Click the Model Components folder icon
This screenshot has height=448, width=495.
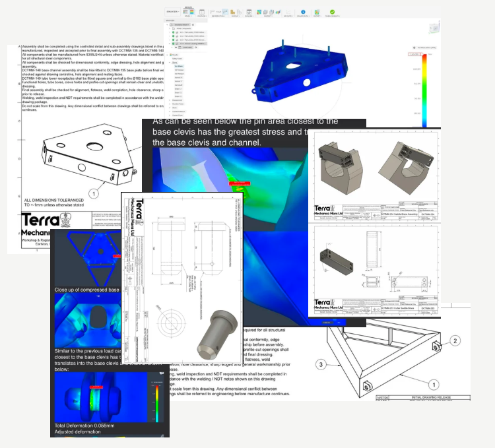[174, 28]
